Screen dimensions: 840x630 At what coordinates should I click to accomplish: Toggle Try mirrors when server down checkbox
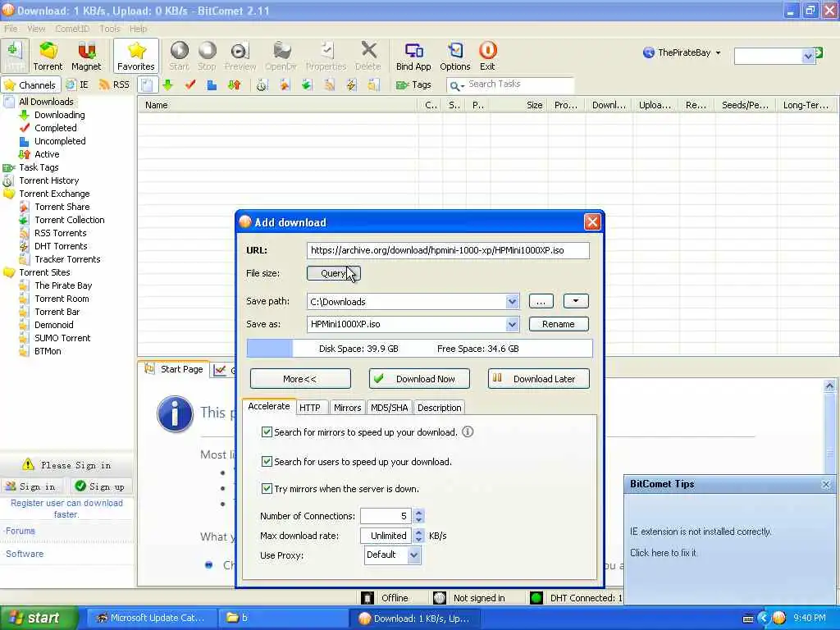[x=267, y=489]
